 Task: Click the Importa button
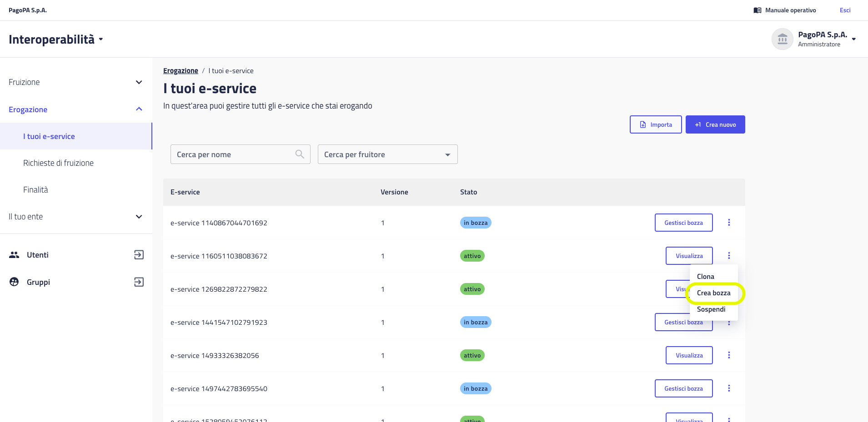[655, 124]
